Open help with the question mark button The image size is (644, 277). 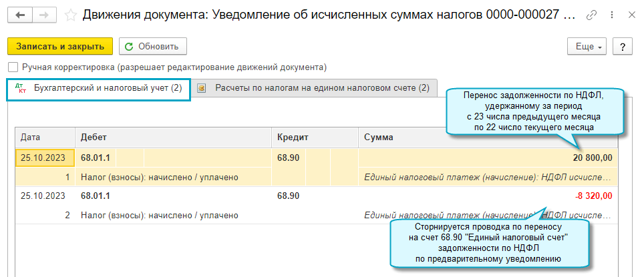coord(623,47)
